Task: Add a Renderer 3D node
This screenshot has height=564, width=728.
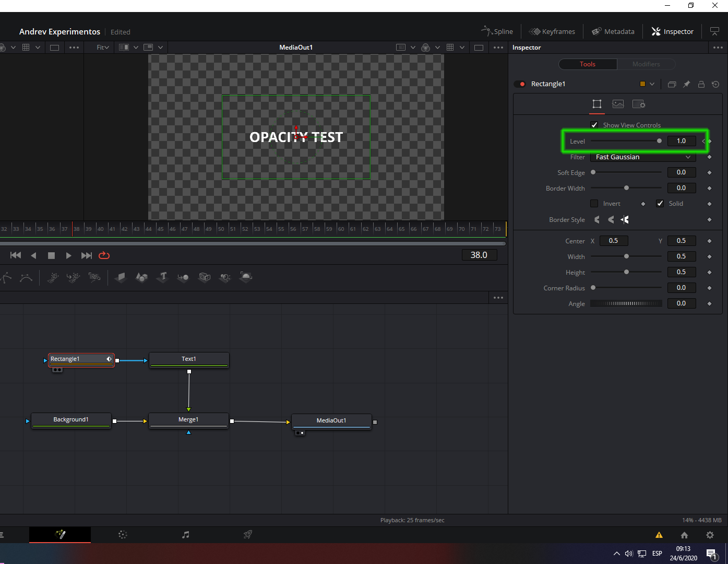Action: [246, 277]
